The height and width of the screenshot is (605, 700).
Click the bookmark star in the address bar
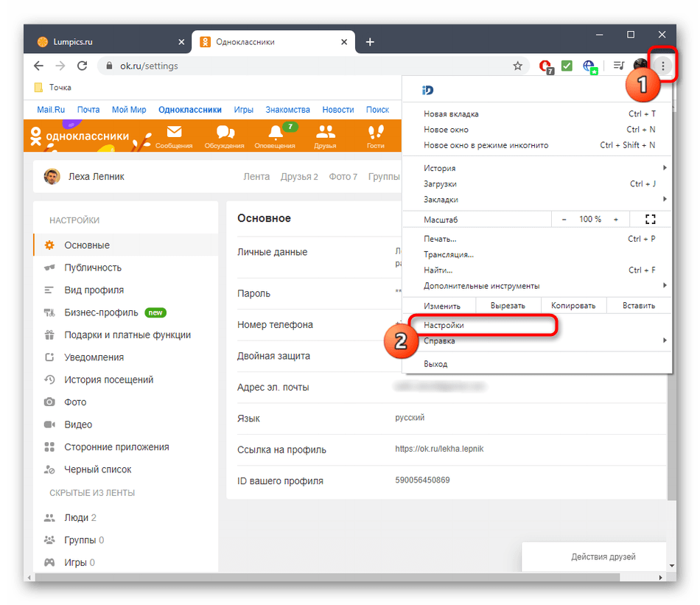point(517,66)
